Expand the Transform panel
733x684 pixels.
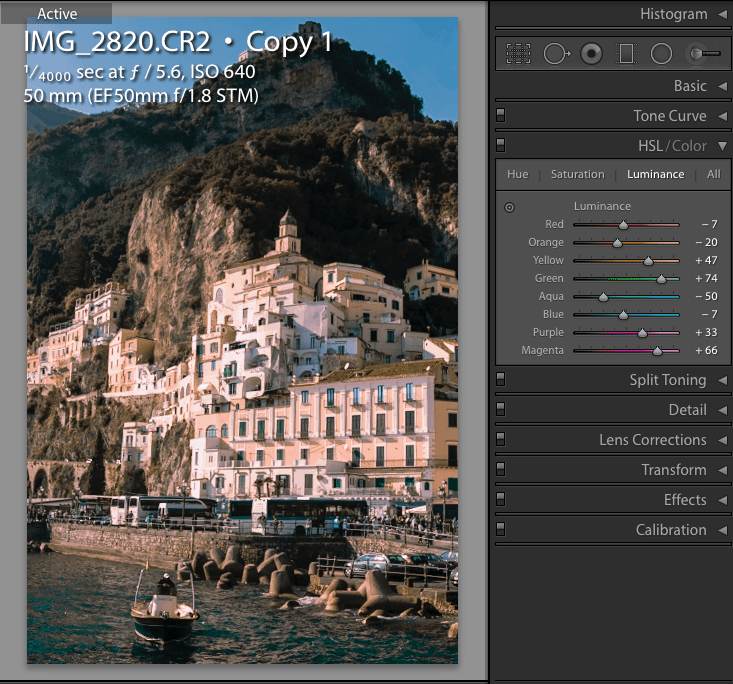tap(722, 470)
